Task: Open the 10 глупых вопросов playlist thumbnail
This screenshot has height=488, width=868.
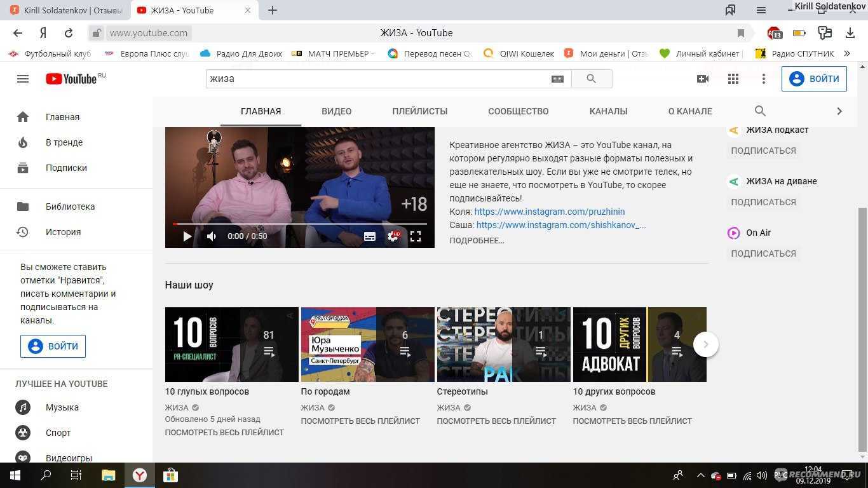Action: (x=231, y=344)
